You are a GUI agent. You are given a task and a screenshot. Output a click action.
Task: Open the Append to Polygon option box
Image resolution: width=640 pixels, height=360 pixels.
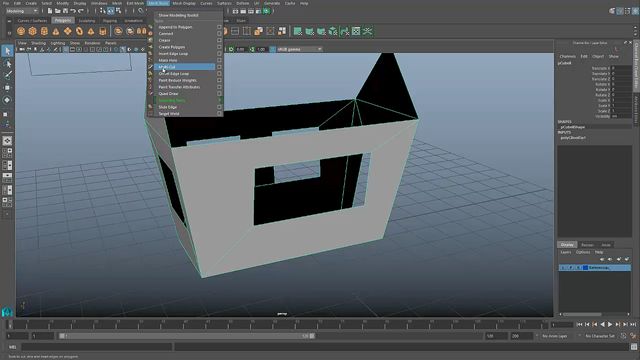(220, 27)
